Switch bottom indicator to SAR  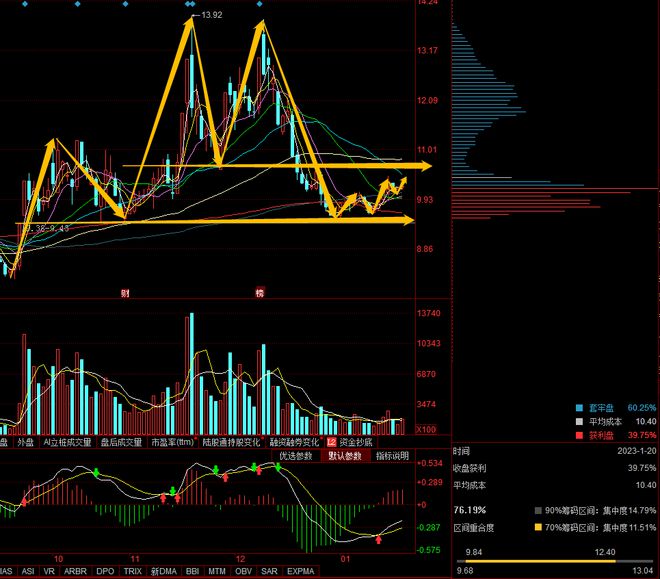point(269,571)
